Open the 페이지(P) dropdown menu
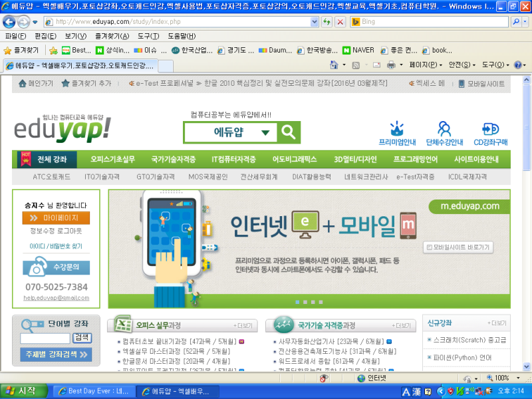This screenshot has height=399, width=532. coord(426,65)
